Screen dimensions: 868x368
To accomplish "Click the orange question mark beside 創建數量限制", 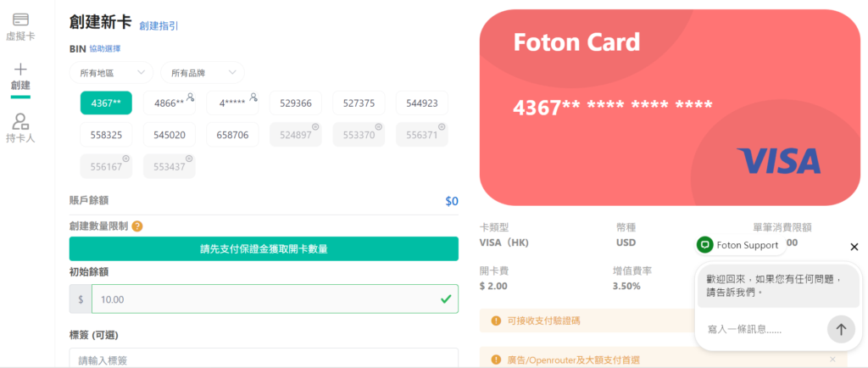I will click(137, 226).
